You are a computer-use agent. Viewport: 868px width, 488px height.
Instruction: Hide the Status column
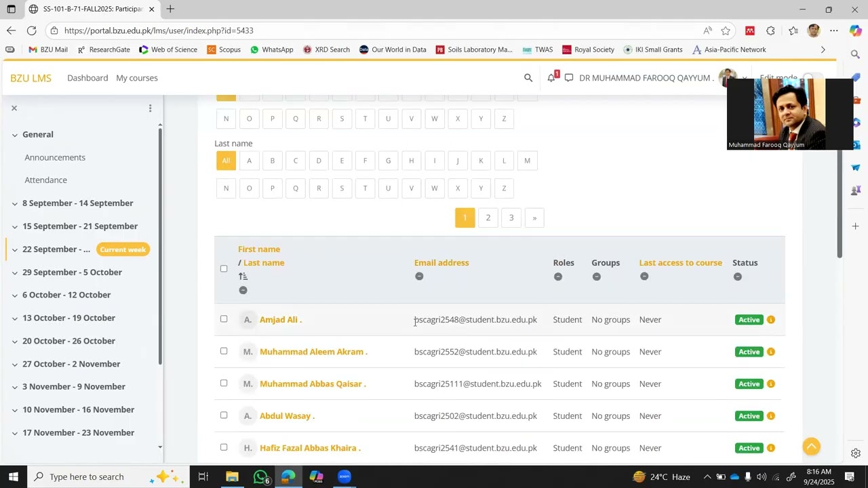738,277
